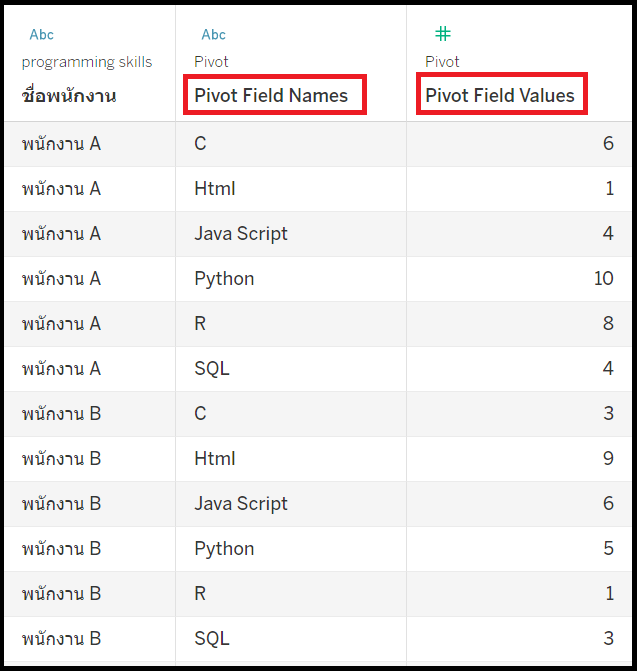Click the C cell in พนักงาน B's row
637x671 pixels.
coord(200,413)
